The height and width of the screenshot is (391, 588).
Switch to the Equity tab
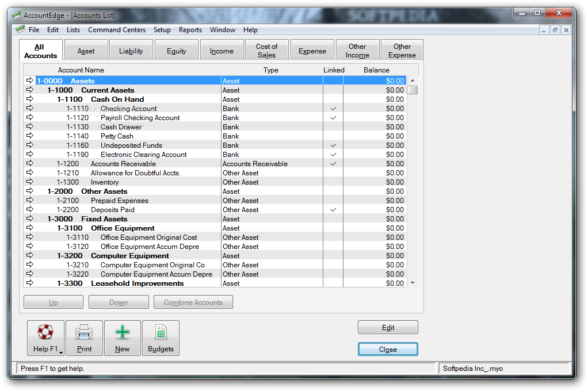(176, 51)
